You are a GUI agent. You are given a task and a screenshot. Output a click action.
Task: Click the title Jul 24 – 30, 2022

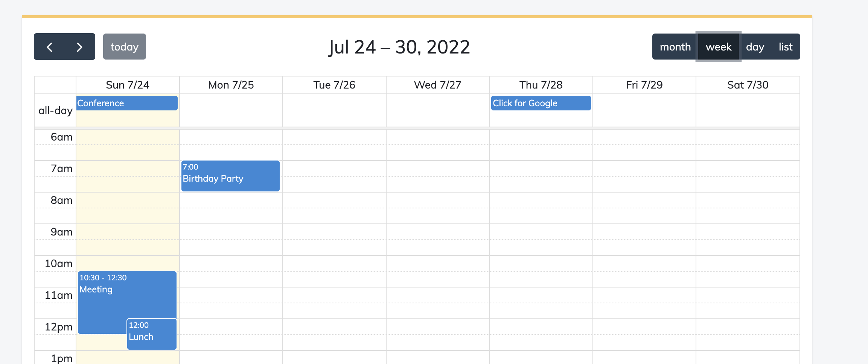pos(399,46)
